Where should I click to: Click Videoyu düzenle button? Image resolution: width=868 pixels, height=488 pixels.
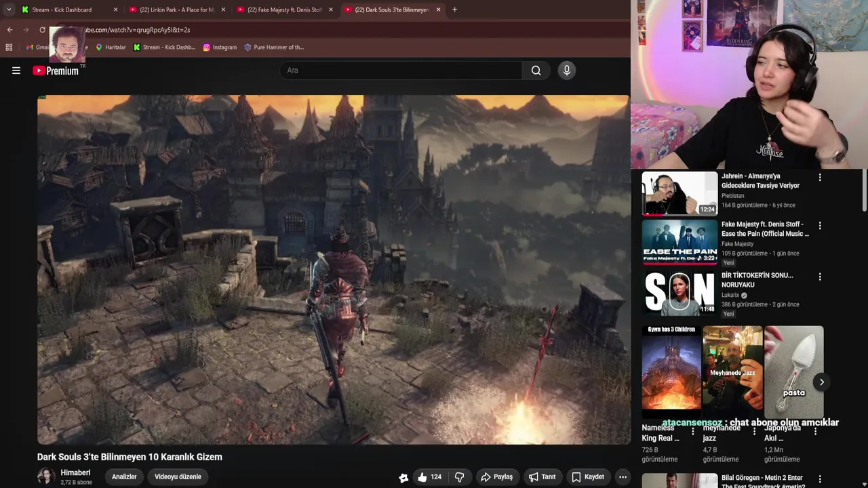tap(178, 477)
